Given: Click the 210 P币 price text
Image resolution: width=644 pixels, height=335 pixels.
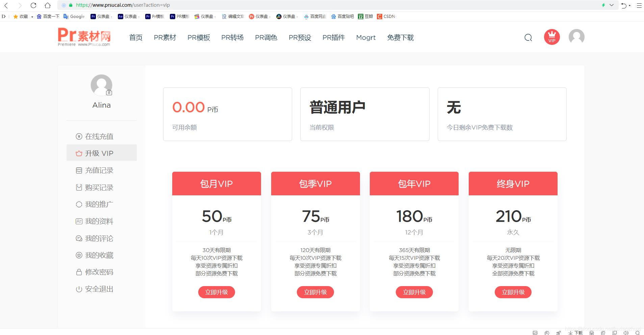Looking at the screenshot, I should coord(513,216).
